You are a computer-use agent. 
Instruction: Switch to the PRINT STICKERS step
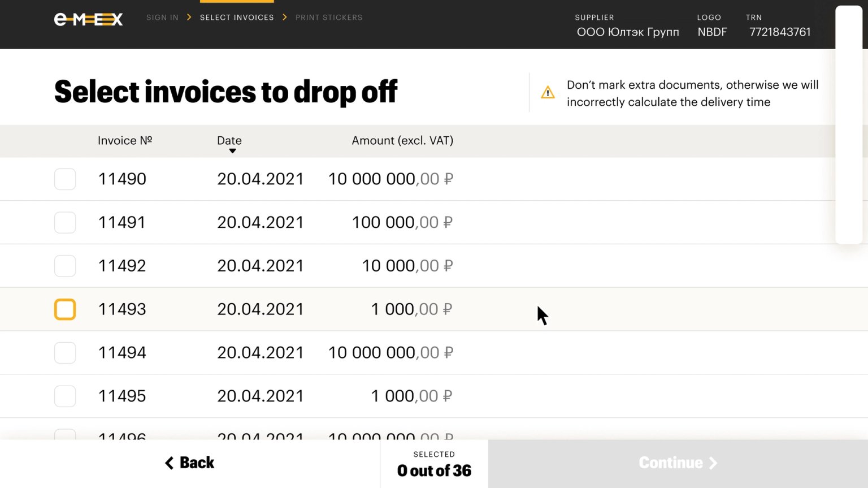(329, 18)
